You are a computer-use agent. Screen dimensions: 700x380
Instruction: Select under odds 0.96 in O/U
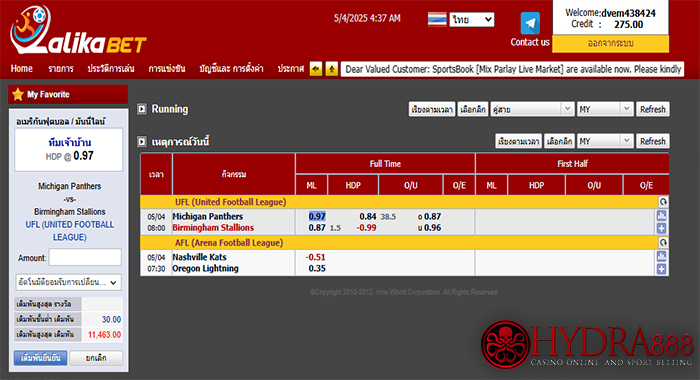tap(433, 228)
